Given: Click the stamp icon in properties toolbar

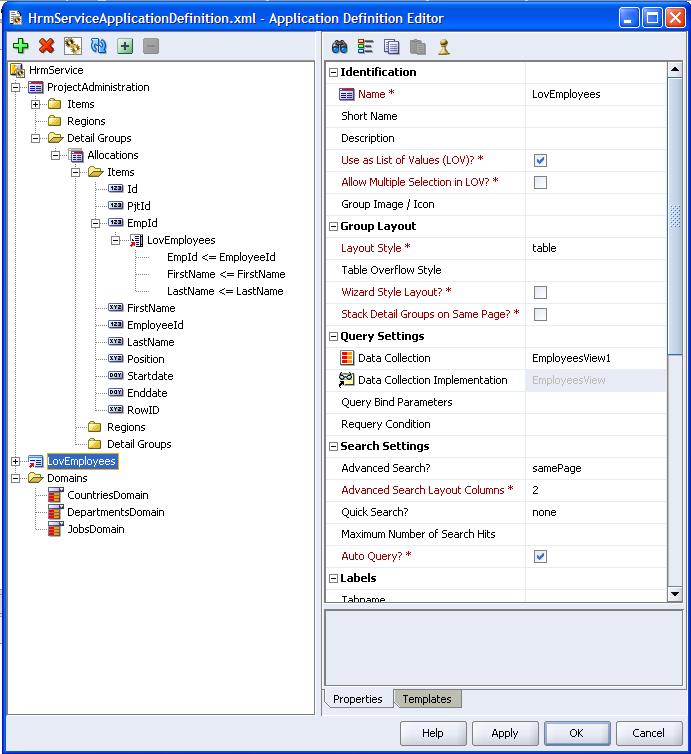Looking at the screenshot, I should 444,46.
